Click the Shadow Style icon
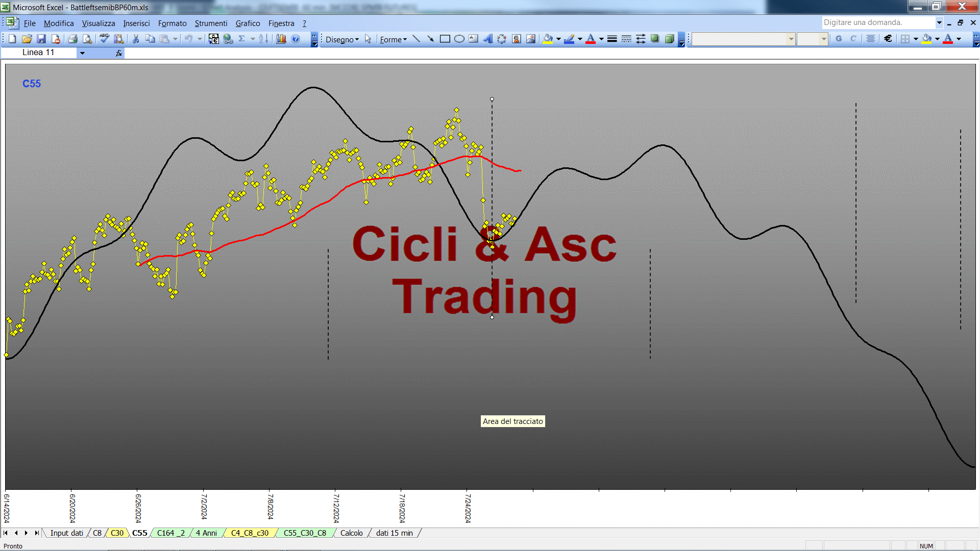980x551 pixels. pyautogui.click(x=655, y=39)
